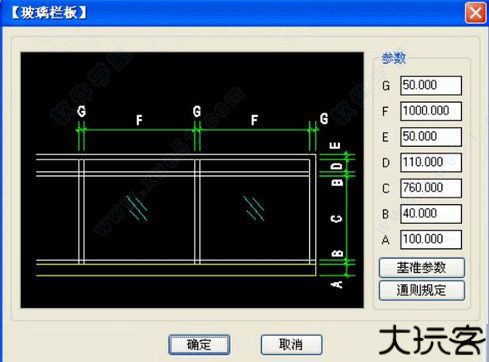Click the C parameter field showing 760.000
489x362 pixels.
[431, 188]
